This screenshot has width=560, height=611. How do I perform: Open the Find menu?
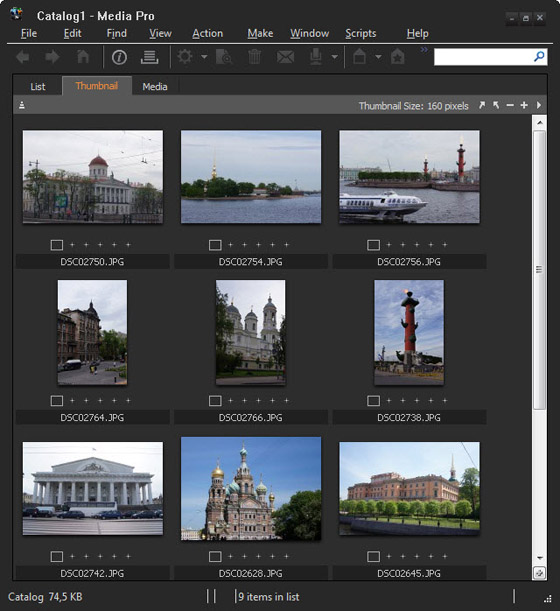(117, 34)
